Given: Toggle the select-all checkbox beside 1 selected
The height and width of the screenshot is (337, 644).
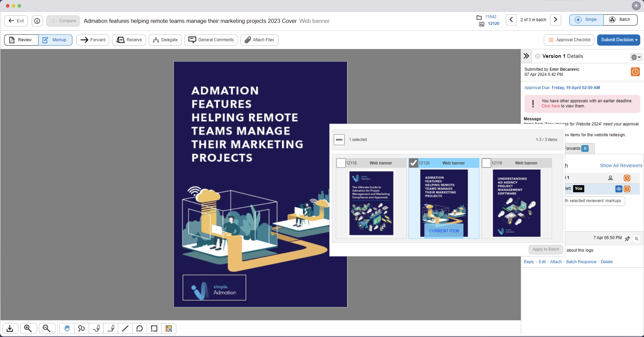Looking at the screenshot, I should click(x=339, y=140).
